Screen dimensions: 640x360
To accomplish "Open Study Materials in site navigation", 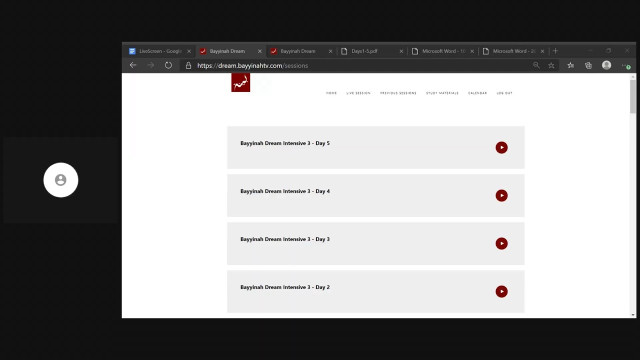I will [442, 93].
